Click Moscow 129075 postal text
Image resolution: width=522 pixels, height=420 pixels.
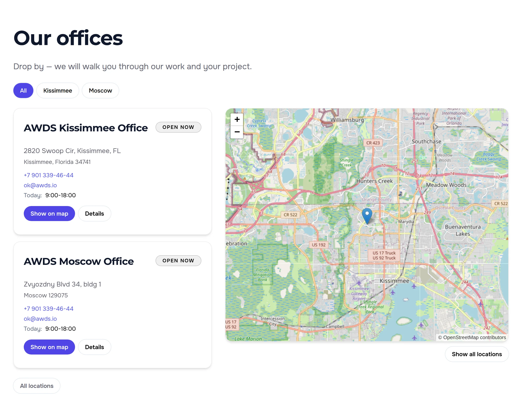[46, 295]
